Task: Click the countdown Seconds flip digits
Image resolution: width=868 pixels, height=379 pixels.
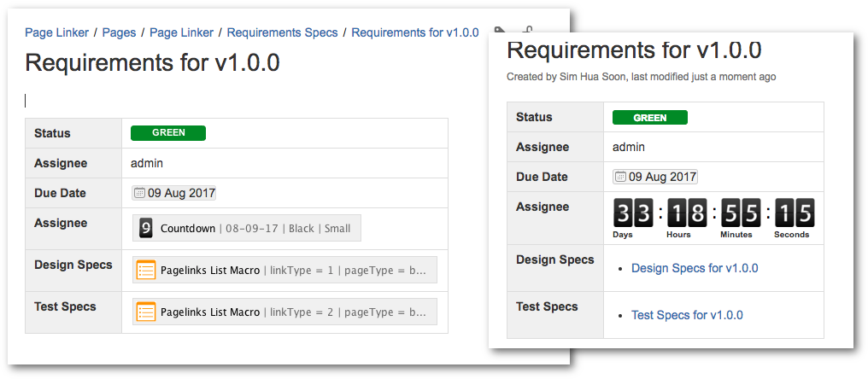Action: coord(793,212)
